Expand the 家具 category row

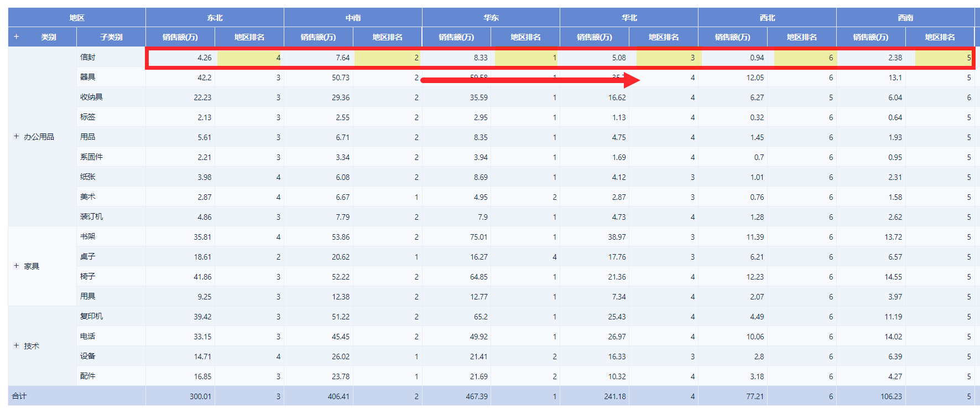click(x=16, y=266)
